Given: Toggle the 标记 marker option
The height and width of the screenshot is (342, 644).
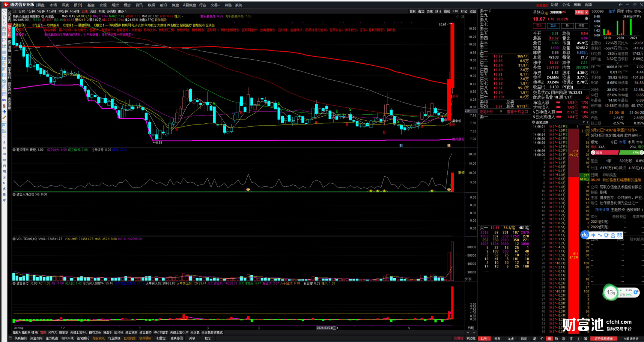Looking at the screenshot, I should pyautogui.click(x=464, y=11).
